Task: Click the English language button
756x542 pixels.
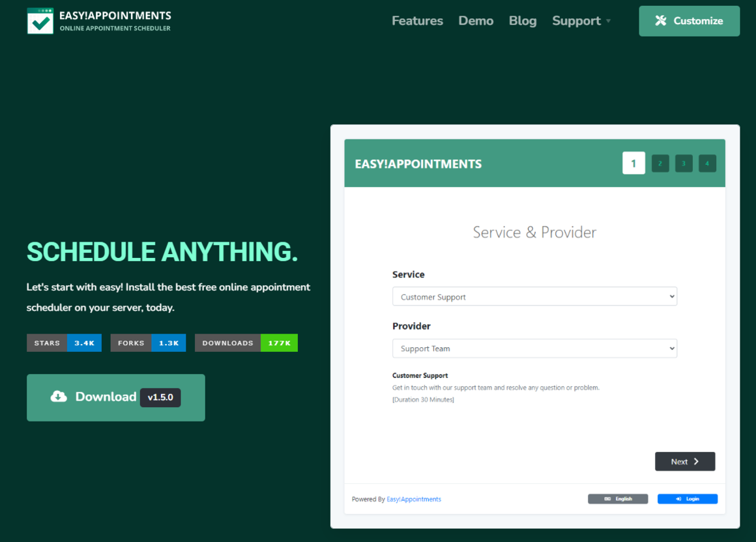Action: pos(618,498)
